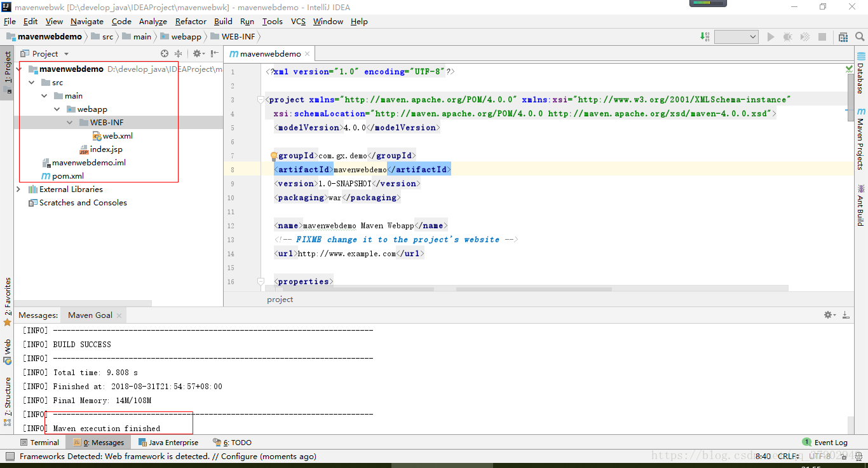This screenshot has height=468, width=868.
Task: Collapse the main folder arrow
Action: [44, 96]
